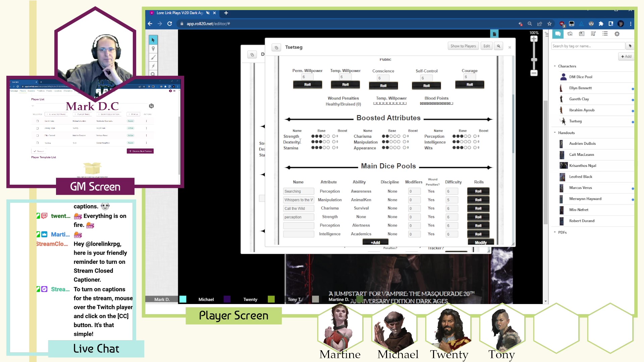Select Wits boost radio button
The image size is (644, 362).
(x=475, y=147)
